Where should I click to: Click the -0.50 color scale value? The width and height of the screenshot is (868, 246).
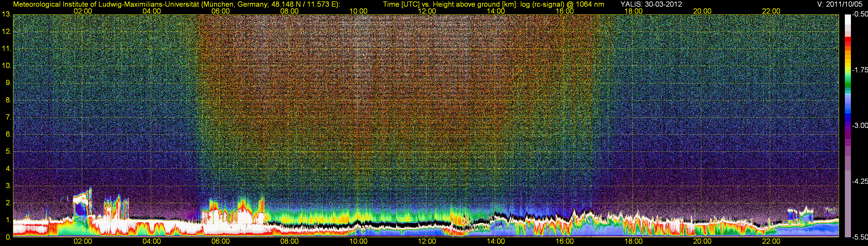pyautogui.click(x=860, y=14)
